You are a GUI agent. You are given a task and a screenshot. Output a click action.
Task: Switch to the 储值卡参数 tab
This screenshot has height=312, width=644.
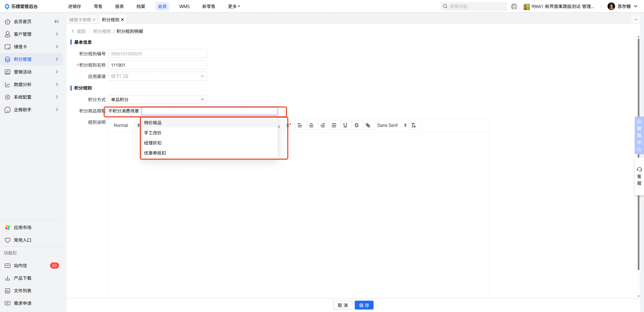click(80, 20)
